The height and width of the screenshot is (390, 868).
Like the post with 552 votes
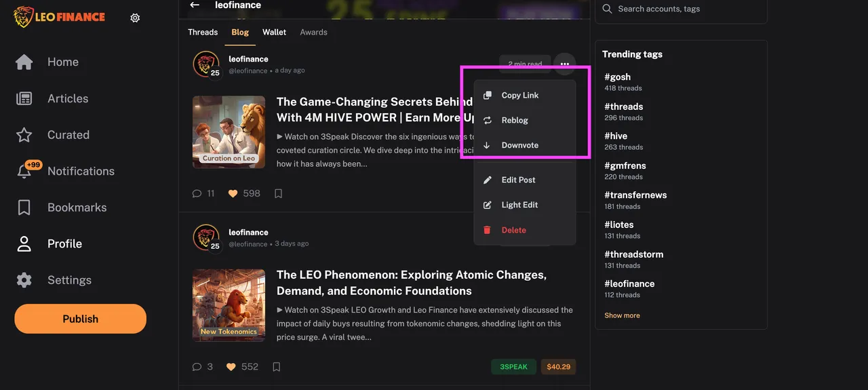[243, 366]
